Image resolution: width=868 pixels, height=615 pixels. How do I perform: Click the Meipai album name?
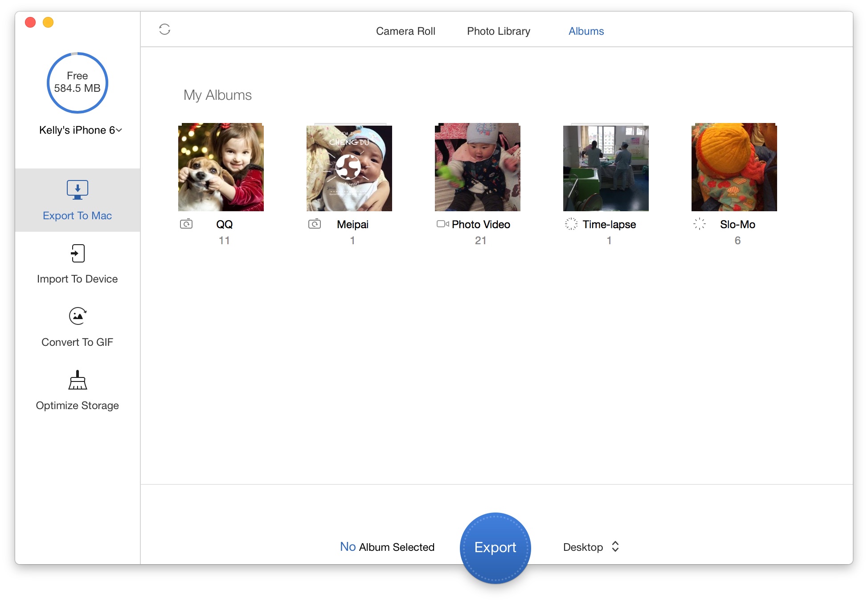[352, 224]
